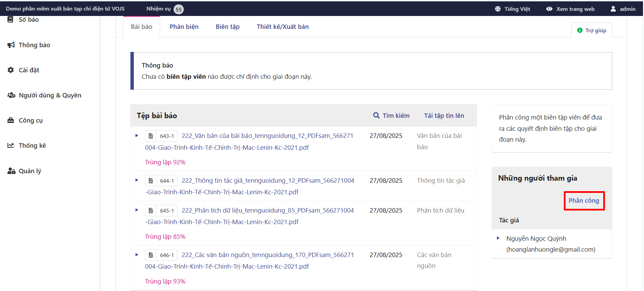Viewport: 644px width, 291px height.
Task: Click the Thống kê chart icon
Action: (x=11, y=145)
